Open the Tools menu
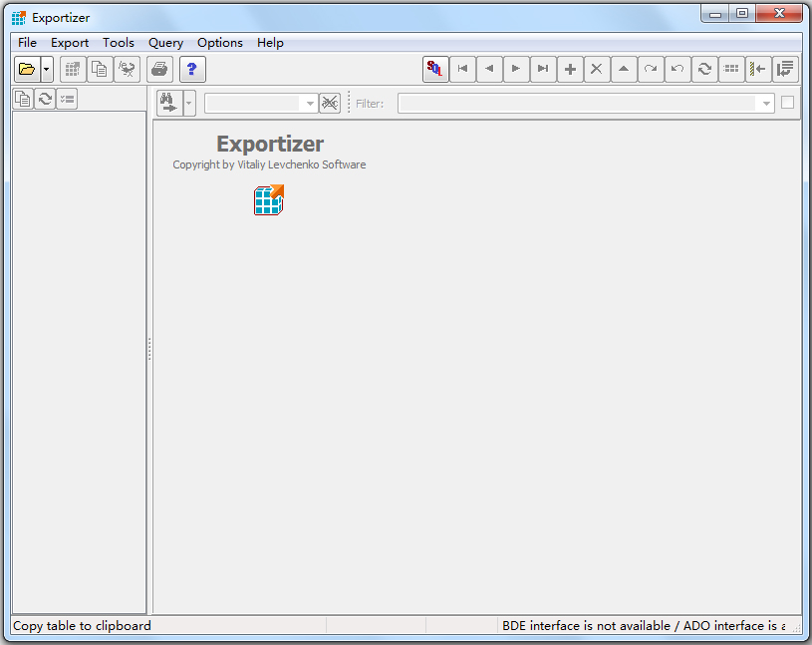This screenshot has width=812, height=645. [119, 43]
